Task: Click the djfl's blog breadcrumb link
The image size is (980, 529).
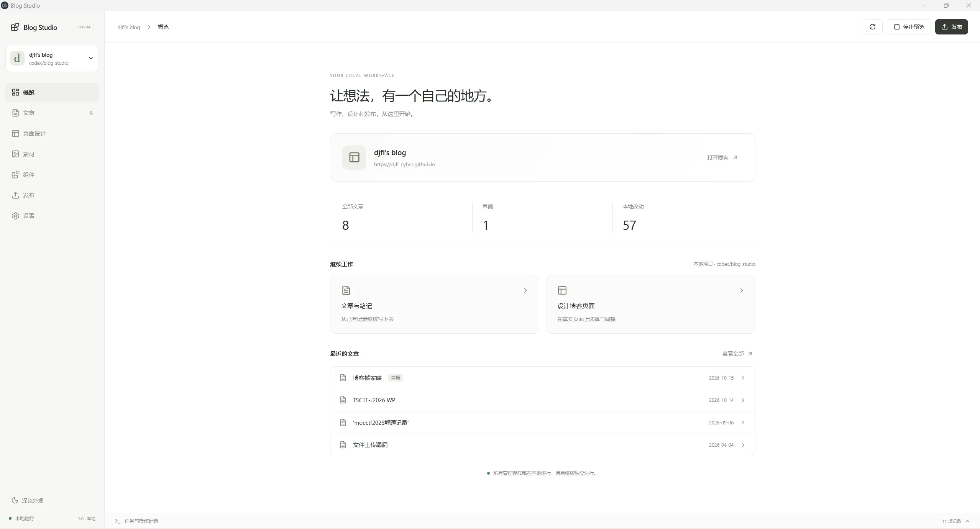Action: tap(129, 27)
